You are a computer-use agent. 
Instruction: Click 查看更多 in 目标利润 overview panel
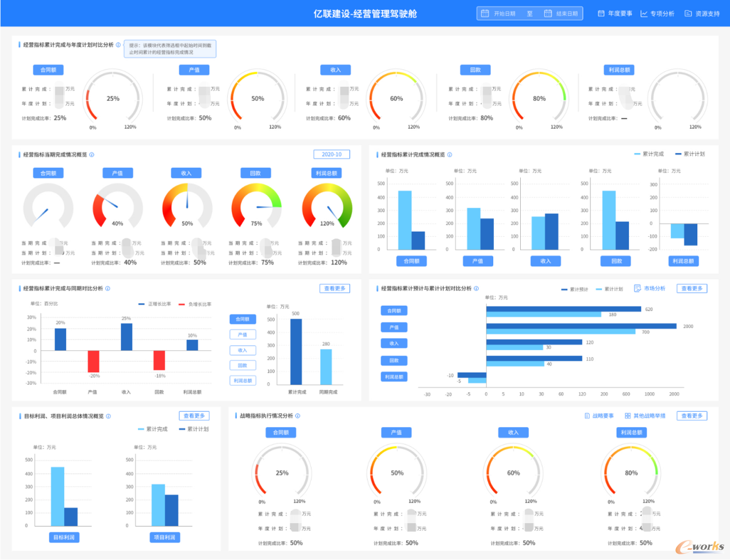tap(194, 416)
